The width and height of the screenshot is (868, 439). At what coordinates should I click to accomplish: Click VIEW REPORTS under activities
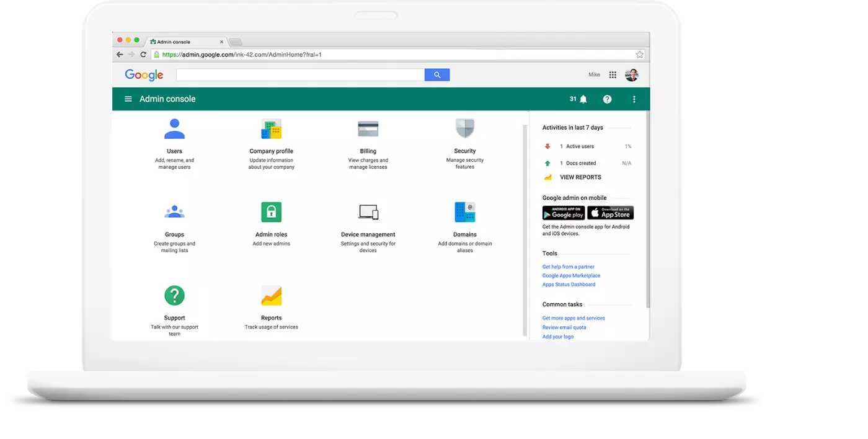[x=579, y=177]
